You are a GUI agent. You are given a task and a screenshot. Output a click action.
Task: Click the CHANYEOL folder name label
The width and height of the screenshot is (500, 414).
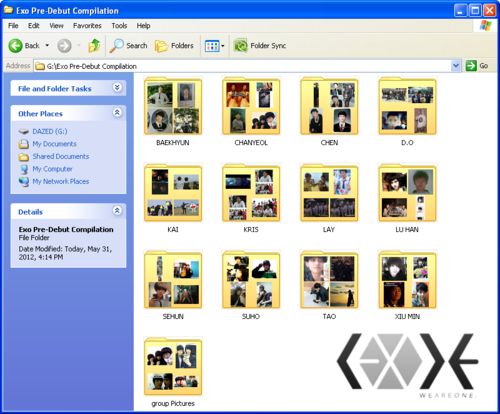pos(251,143)
